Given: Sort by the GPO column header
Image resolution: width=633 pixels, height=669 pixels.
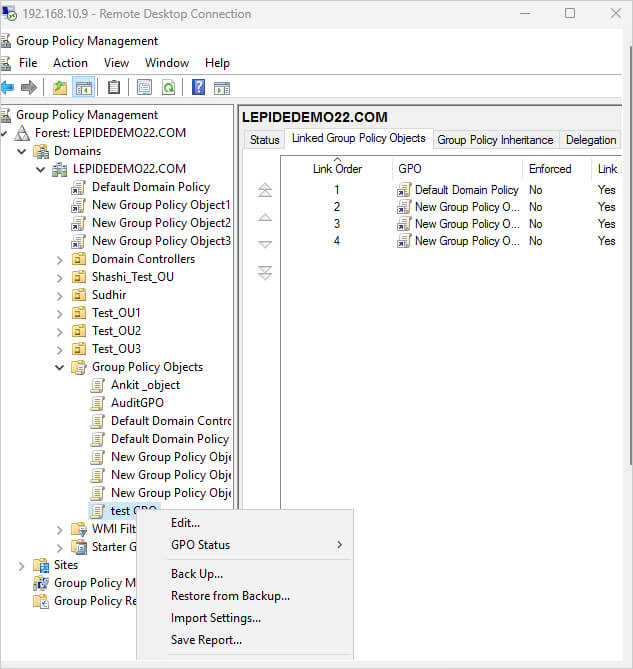Looking at the screenshot, I should coord(458,169).
